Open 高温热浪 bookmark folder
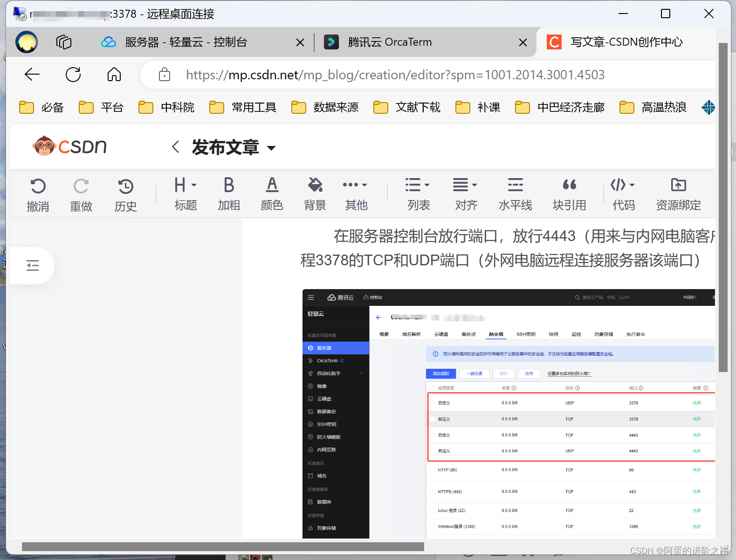Screen dimensions: 736x560 click(653, 107)
